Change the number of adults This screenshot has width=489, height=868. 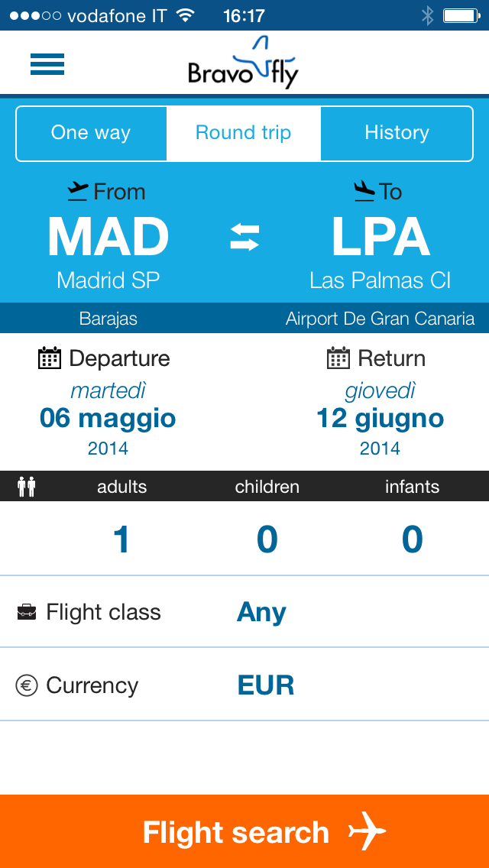click(x=121, y=539)
